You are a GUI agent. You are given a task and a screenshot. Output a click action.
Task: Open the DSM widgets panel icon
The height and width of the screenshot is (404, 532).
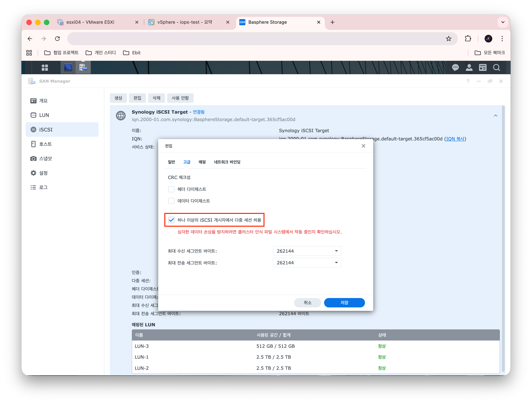coord(483,68)
